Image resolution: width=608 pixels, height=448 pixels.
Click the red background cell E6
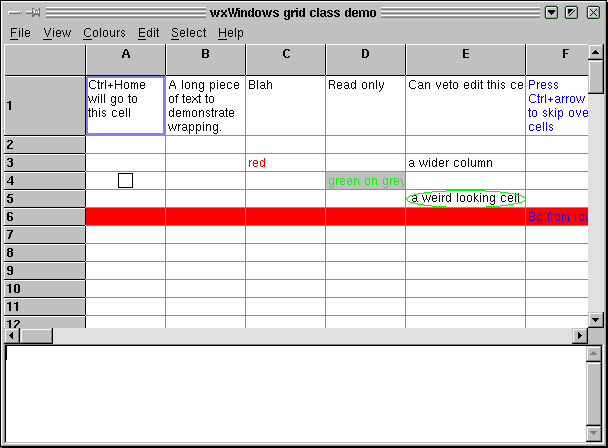tap(466, 216)
